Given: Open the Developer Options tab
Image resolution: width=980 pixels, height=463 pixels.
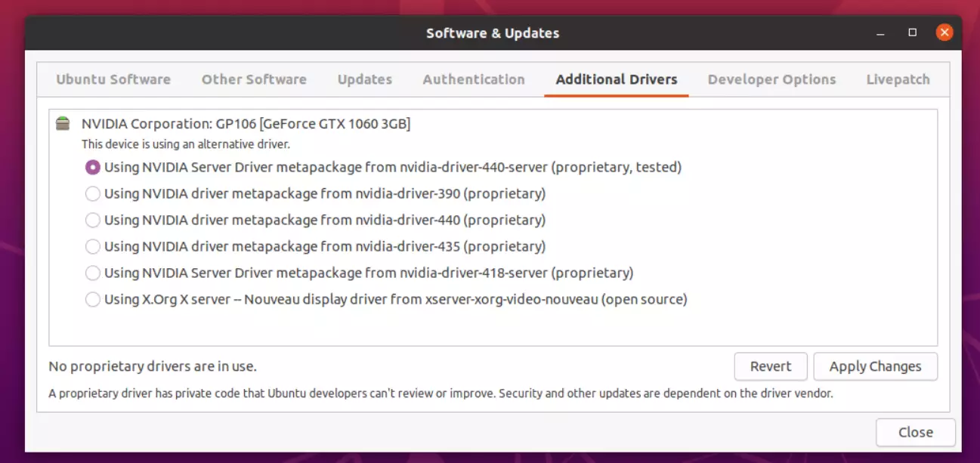Looking at the screenshot, I should (772, 79).
